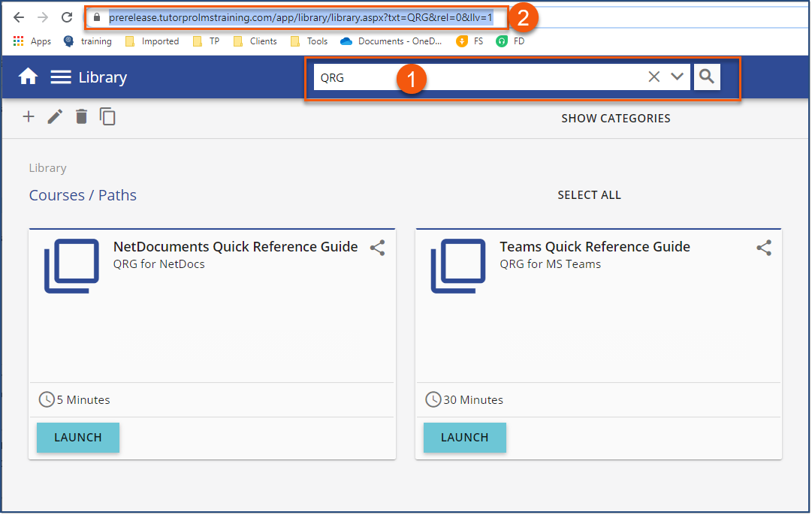Go to the LMS home page
The height and width of the screenshot is (515, 812).
28,77
